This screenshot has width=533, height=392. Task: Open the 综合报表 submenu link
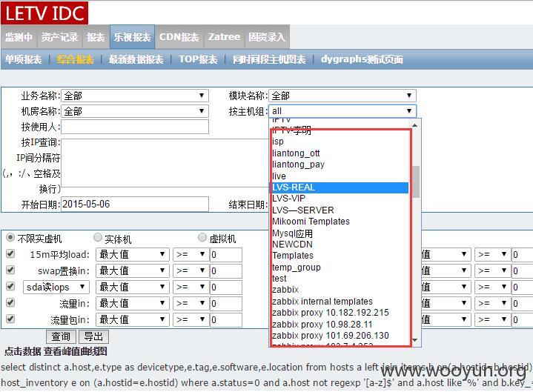75,59
